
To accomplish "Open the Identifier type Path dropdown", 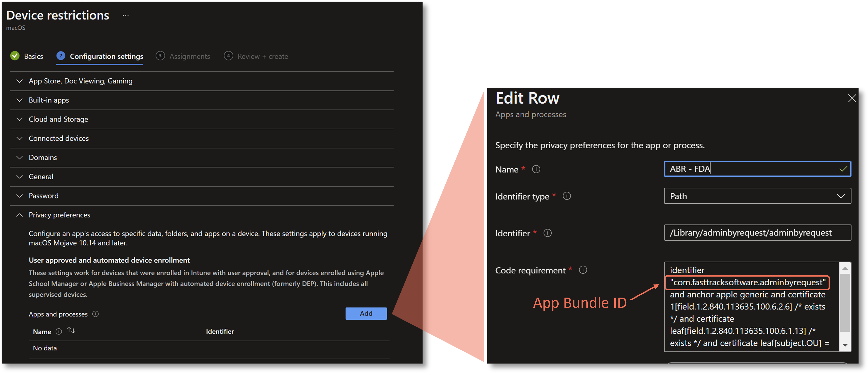I will [x=757, y=196].
